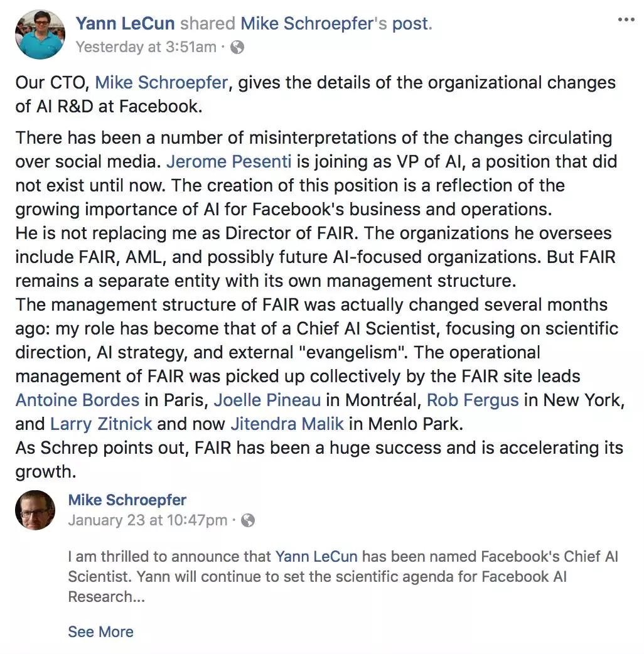Open Yann LeCun's profile from post header

click(x=125, y=24)
